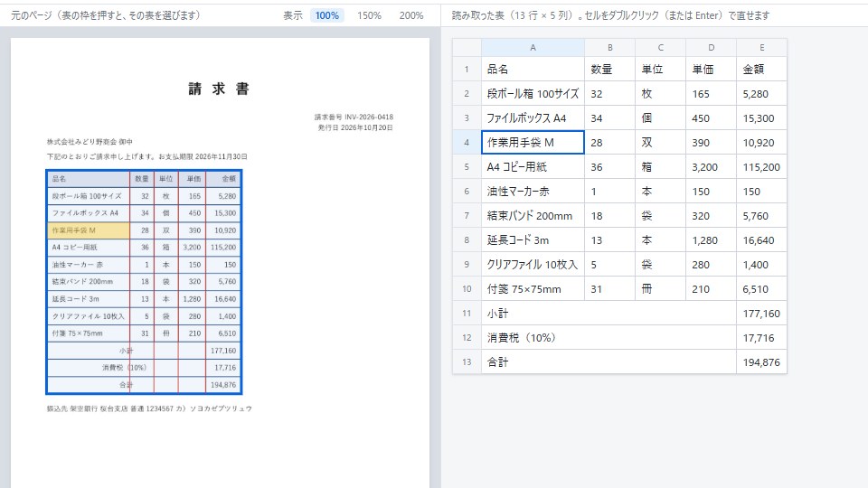Select grid amount cell '6,510'
This screenshot has width=868, height=488.
761,288
